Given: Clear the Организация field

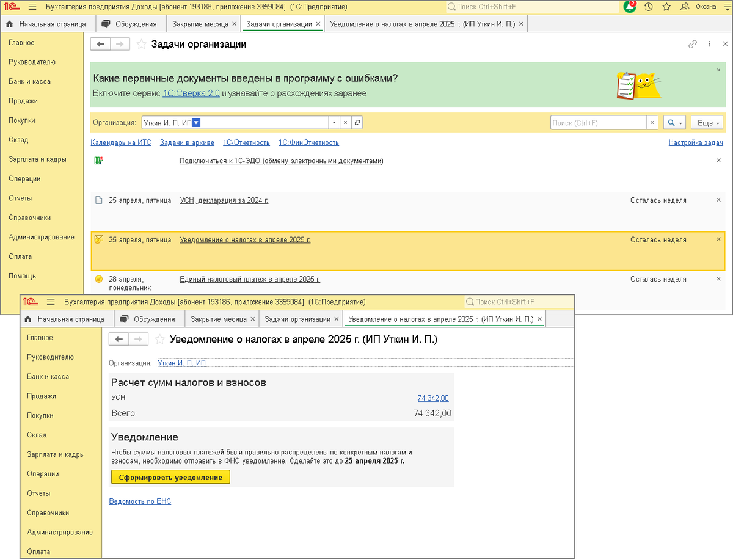Looking at the screenshot, I should click(345, 123).
